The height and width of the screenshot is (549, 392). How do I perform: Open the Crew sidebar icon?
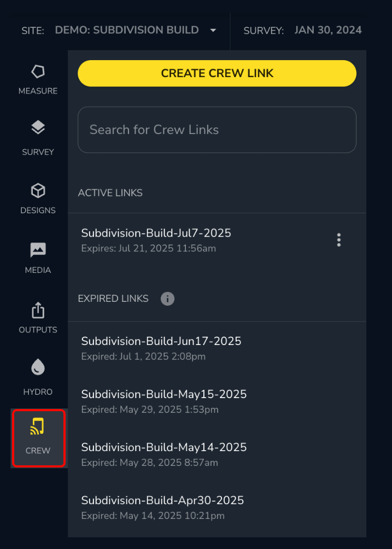point(38,427)
